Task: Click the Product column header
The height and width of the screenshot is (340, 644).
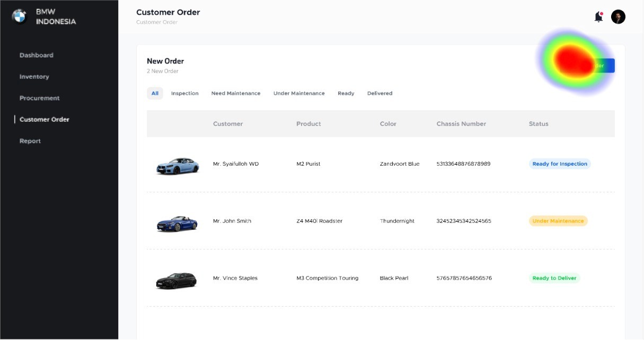Action: coord(308,124)
